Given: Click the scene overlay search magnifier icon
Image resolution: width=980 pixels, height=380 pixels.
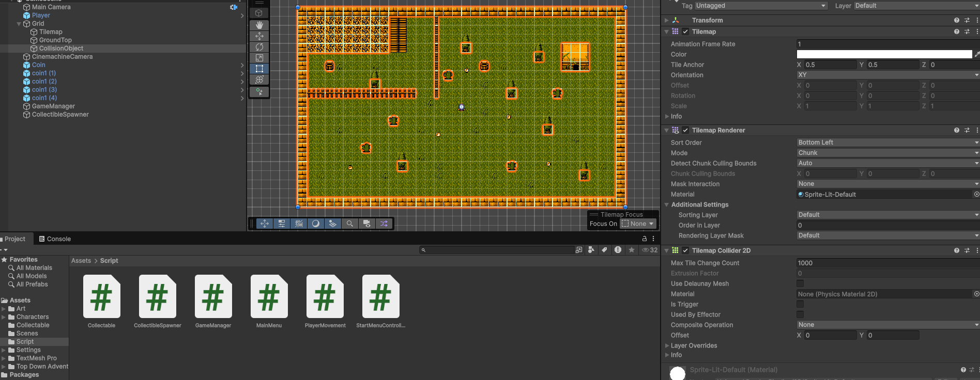Looking at the screenshot, I should click(x=350, y=224).
